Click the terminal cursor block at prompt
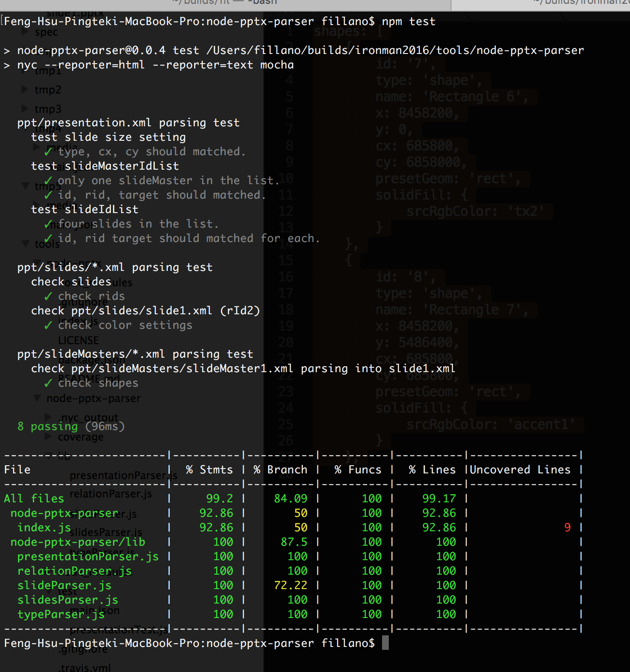 click(385, 643)
